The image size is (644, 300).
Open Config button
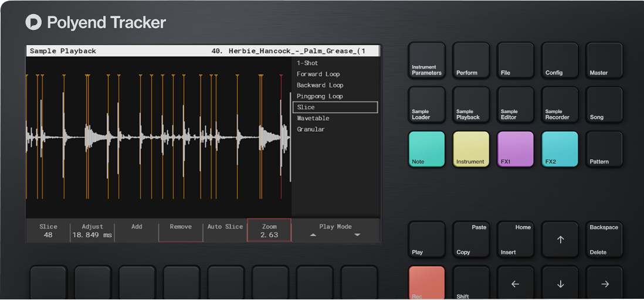[560, 60]
